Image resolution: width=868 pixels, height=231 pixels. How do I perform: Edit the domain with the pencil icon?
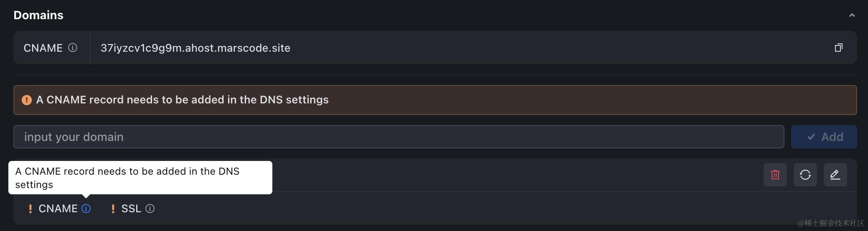(x=835, y=175)
